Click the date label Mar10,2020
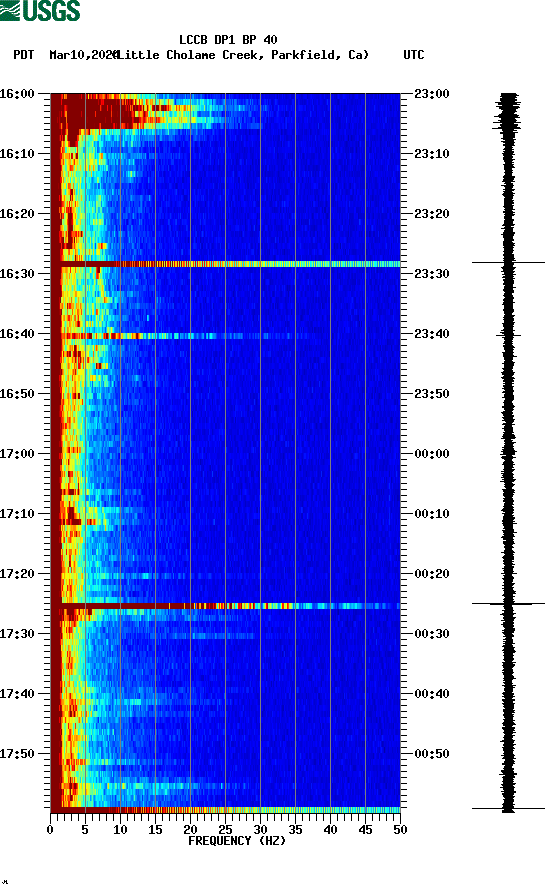Screen dimensions: 552x893 83,55
